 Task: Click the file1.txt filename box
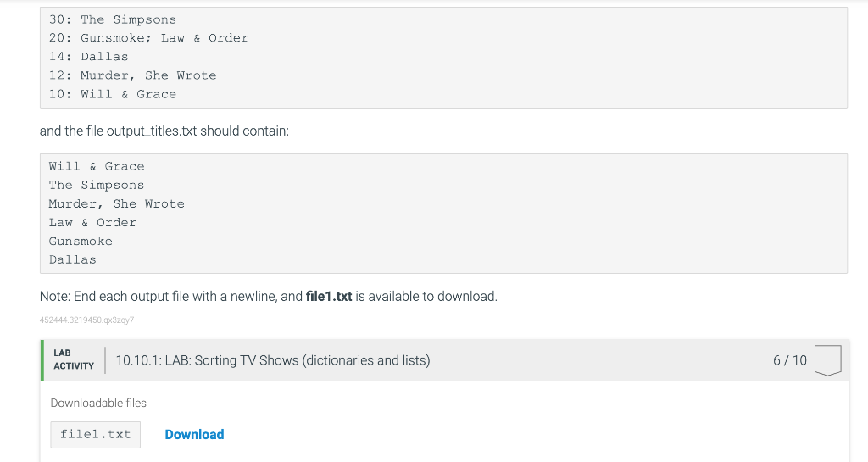(95, 434)
